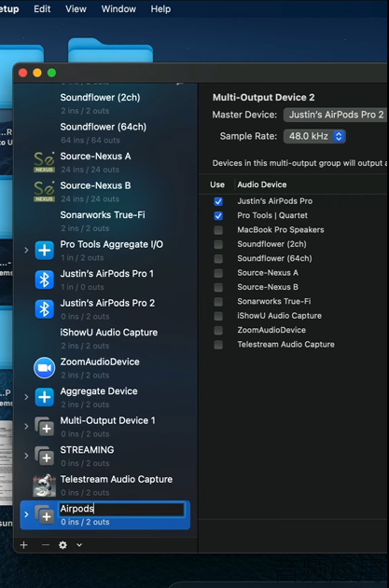Click the Airpods multi-output device icon
This screenshot has width=389, height=588.
[44, 514]
